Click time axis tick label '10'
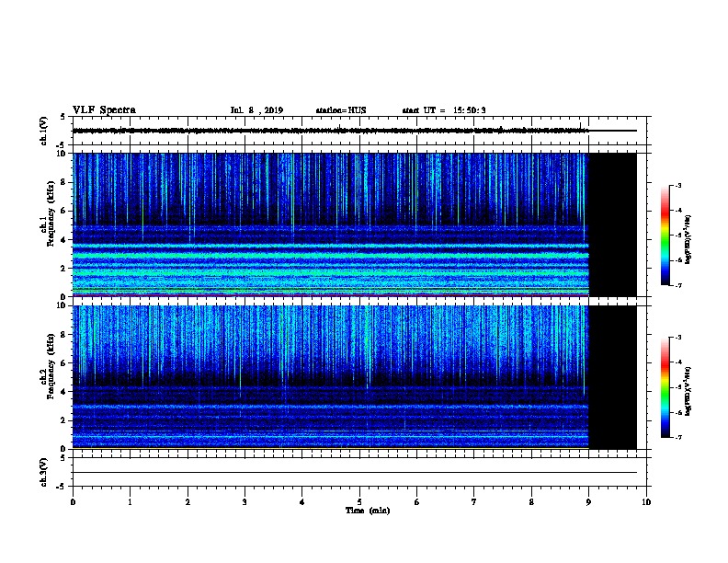Screen dimensions: 728x563 pyautogui.click(x=646, y=502)
